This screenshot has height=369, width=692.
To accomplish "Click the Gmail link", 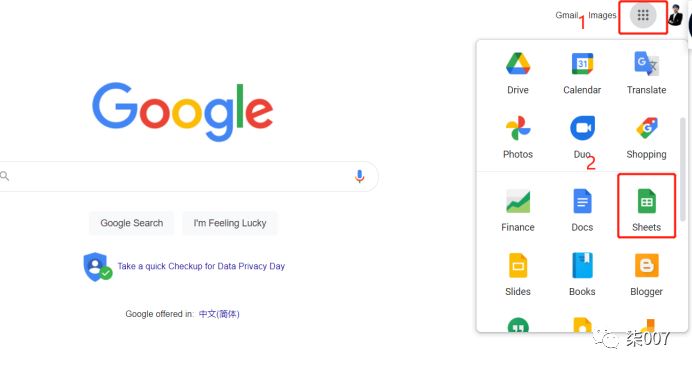I will [567, 15].
